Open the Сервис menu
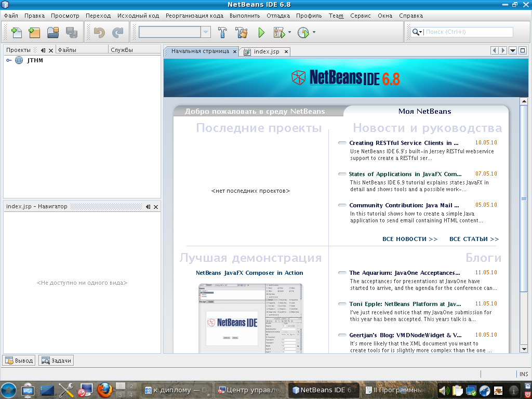The image size is (532, 399). 361,16
